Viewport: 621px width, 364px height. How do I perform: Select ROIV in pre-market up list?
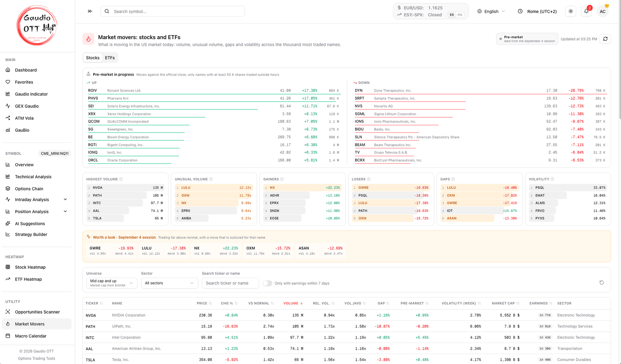[x=214, y=90]
